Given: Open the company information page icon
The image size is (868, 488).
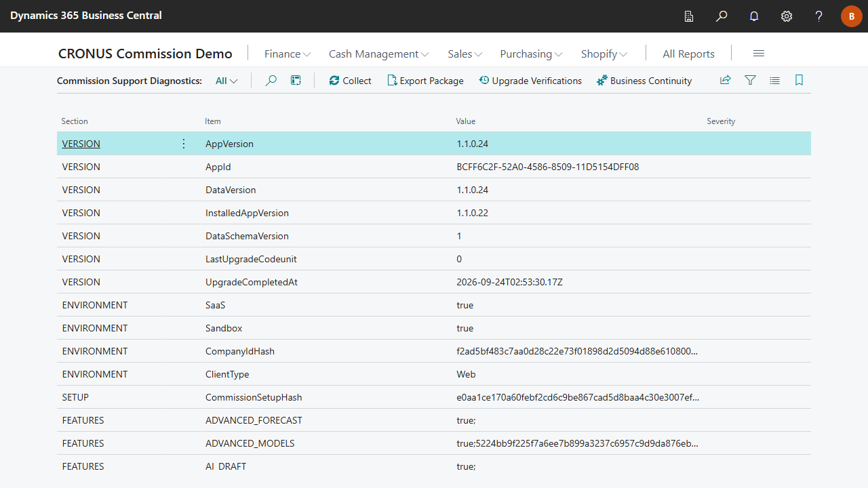Looking at the screenshot, I should (689, 16).
